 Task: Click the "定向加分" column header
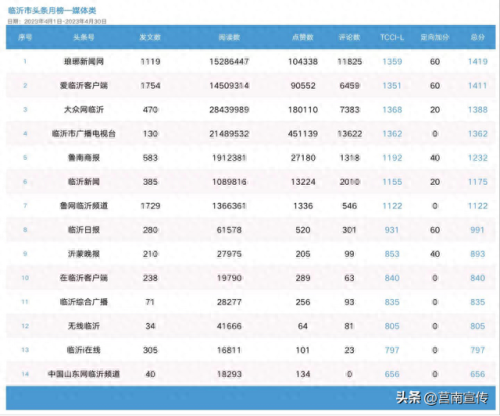pyautogui.click(x=435, y=37)
